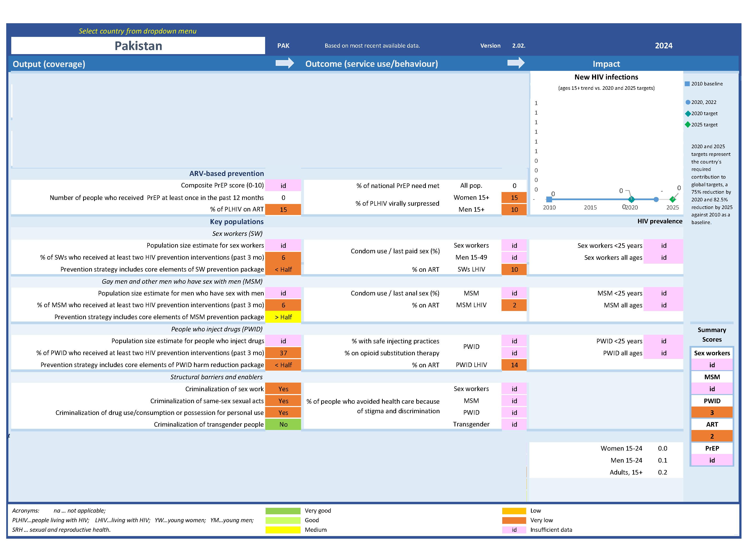Click the Low legend color swatch

click(x=514, y=511)
